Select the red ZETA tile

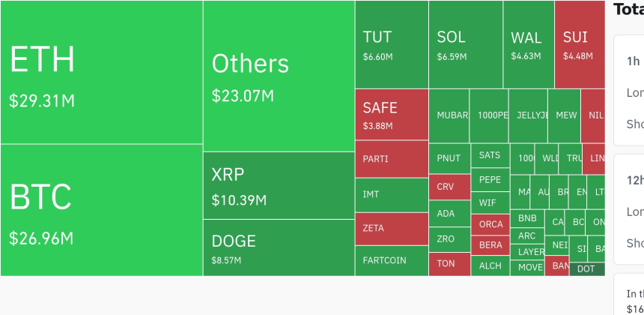click(392, 228)
